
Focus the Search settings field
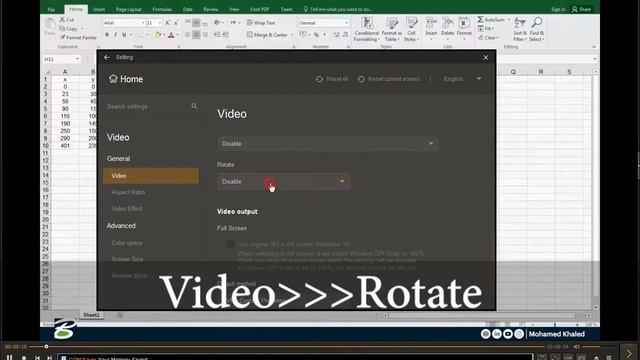[147, 107]
